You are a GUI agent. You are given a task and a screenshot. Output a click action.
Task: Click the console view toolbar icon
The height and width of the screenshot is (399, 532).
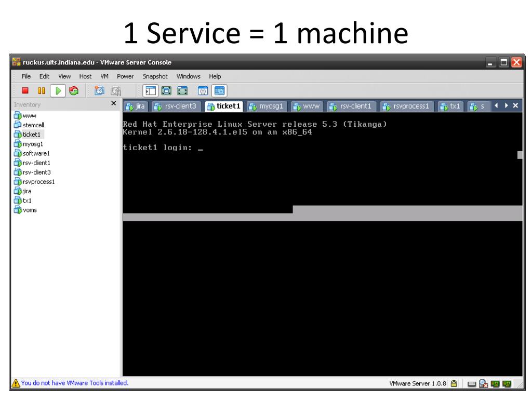coord(220,90)
